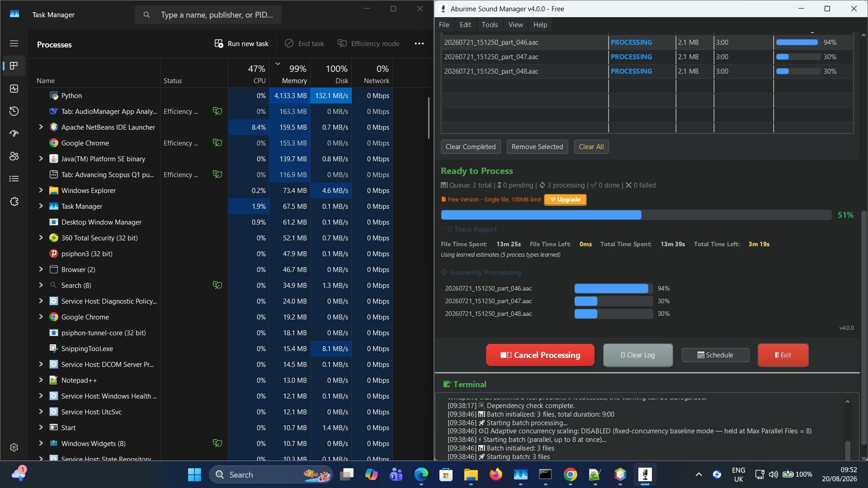Open the Help menu in Aburime
Image resolution: width=868 pixels, height=488 pixels.
[x=540, y=25]
